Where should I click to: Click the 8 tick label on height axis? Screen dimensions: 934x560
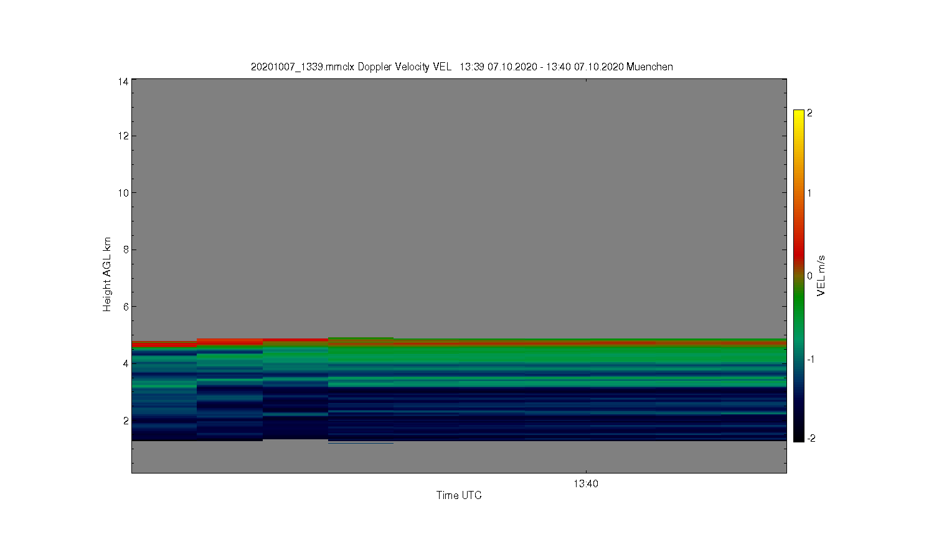pyautogui.click(x=125, y=250)
